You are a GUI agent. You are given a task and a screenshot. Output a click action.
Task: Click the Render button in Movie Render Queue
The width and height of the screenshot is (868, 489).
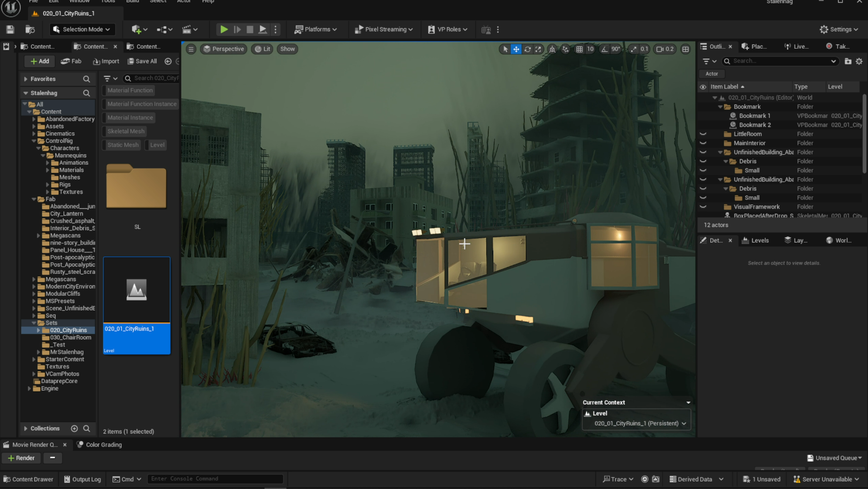coord(20,458)
